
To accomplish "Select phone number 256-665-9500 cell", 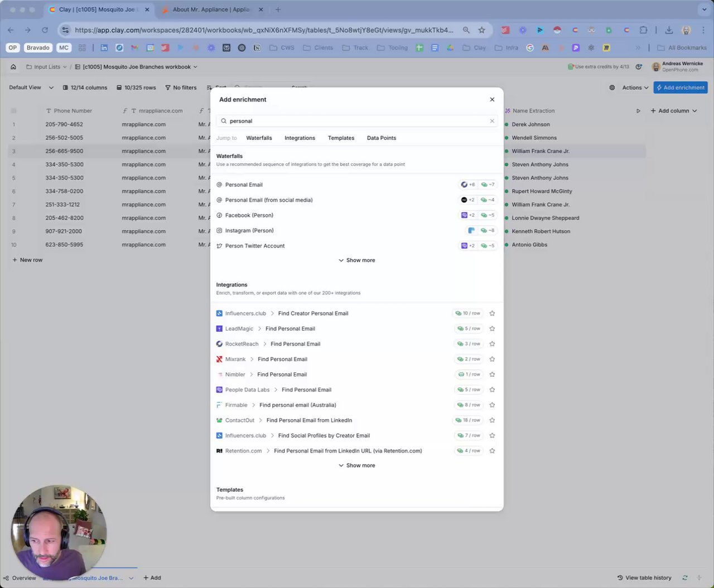I will [x=64, y=151].
